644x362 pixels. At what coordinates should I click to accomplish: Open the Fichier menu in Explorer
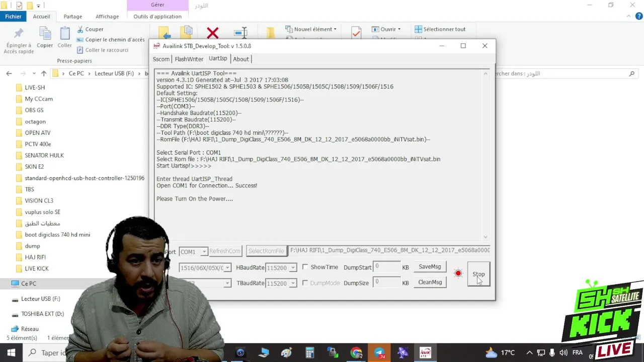pyautogui.click(x=13, y=16)
